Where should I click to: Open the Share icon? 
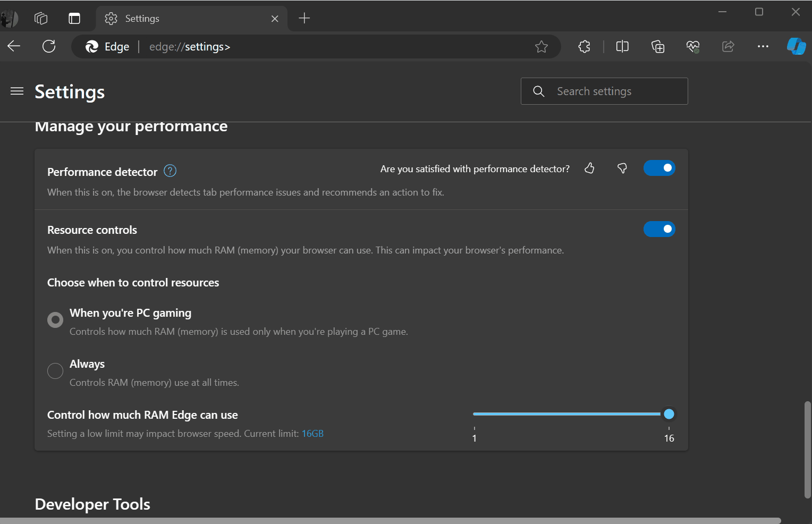pyautogui.click(x=728, y=46)
